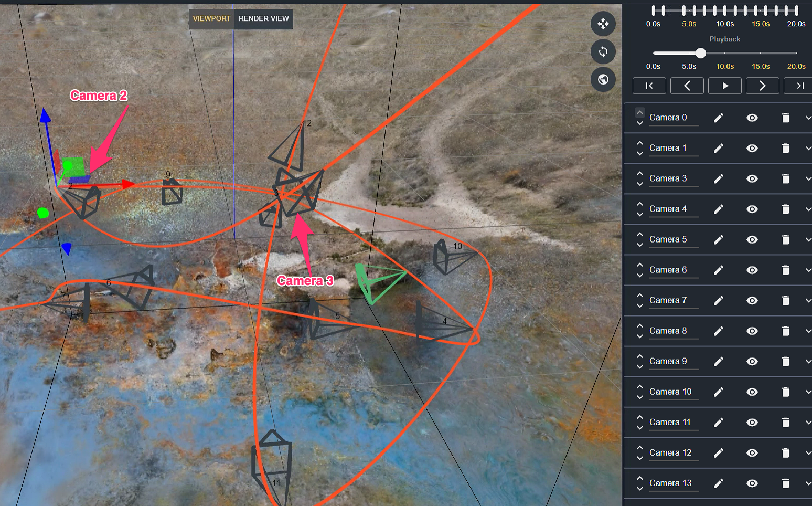Edit Camera 5 with pencil icon
Screen dimensions: 812x506
tap(719, 239)
